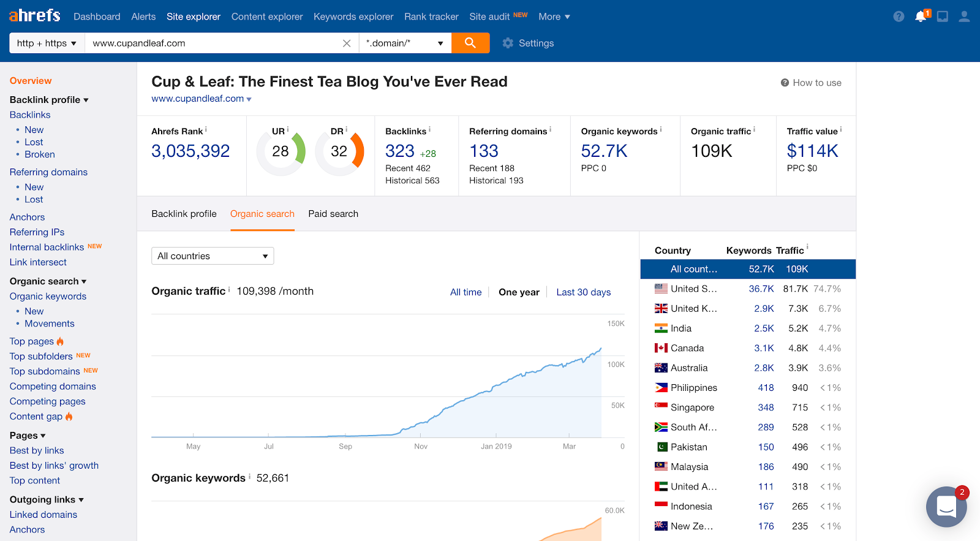Click the Australia flag icon
The width and height of the screenshot is (980, 541).
tap(661, 368)
